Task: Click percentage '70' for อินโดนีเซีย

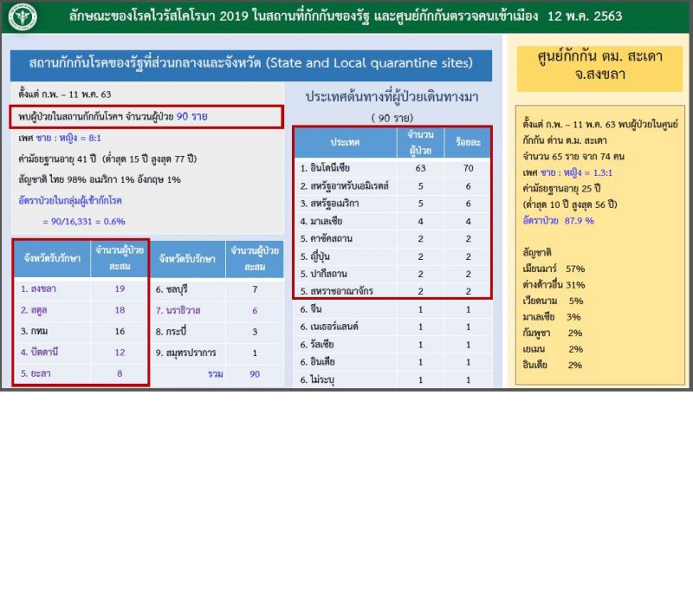Action: point(468,168)
